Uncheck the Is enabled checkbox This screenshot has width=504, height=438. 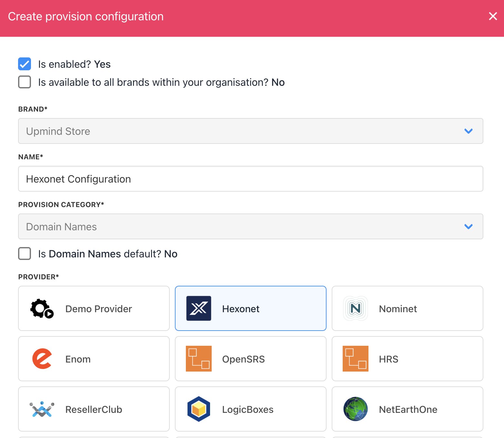coord(25,64)
